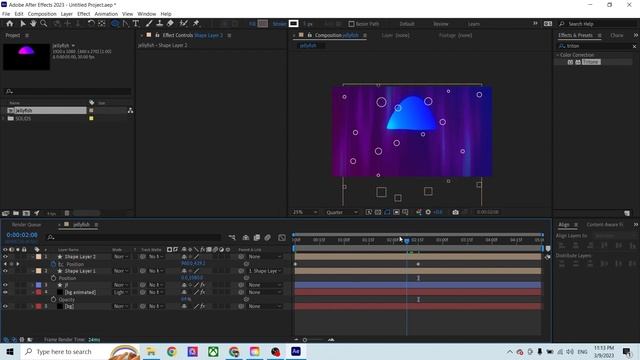
Task: Toggle Position stopwatch under Shape Layer 1
Action: (x=53, y=278)
